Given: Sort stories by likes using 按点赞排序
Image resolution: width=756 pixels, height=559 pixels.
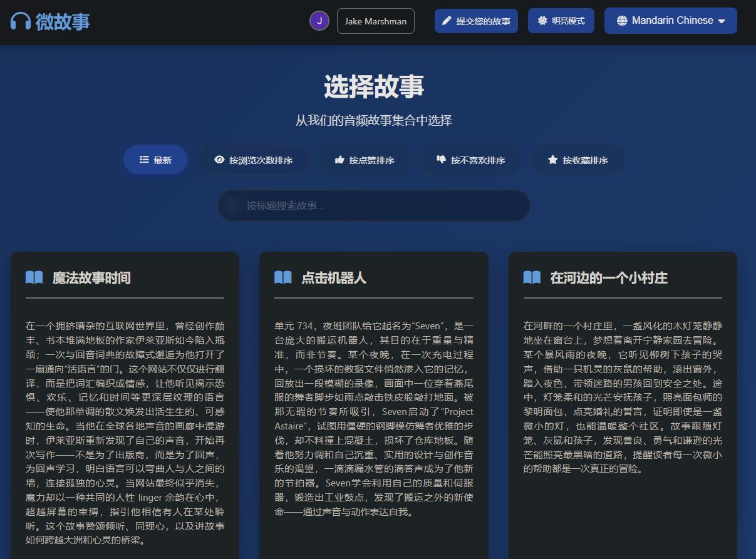Looking at the screenshot, I should (x=365, y=160).
